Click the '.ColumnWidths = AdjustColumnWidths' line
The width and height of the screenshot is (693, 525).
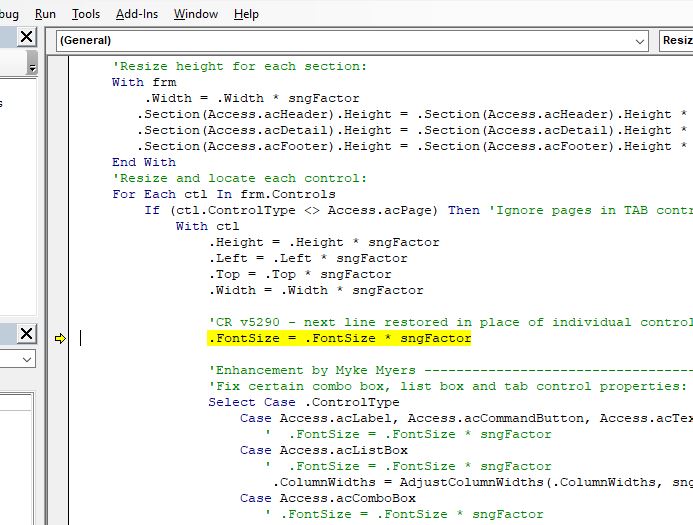click(x=483, y=482)
